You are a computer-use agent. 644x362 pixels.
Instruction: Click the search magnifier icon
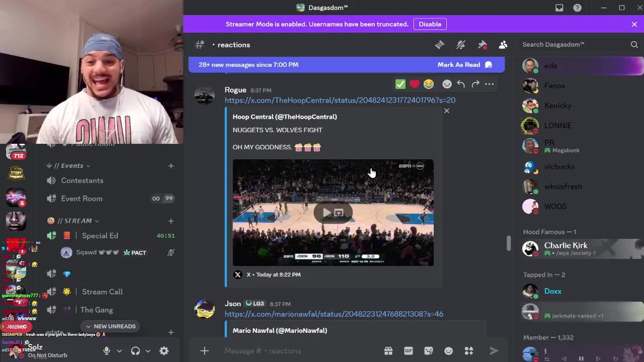click(x=634, y=45)
